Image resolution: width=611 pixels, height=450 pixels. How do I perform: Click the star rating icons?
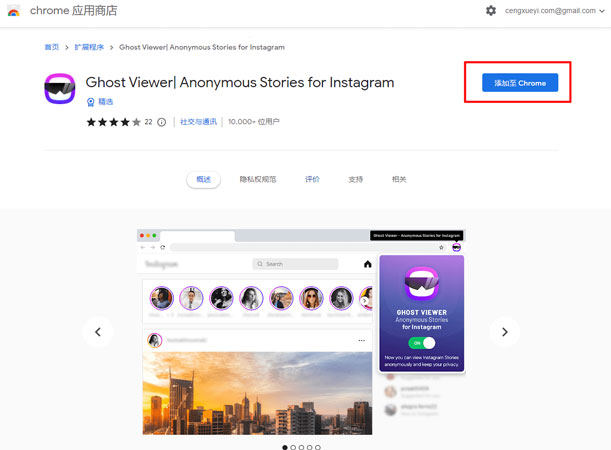(113, 122)
